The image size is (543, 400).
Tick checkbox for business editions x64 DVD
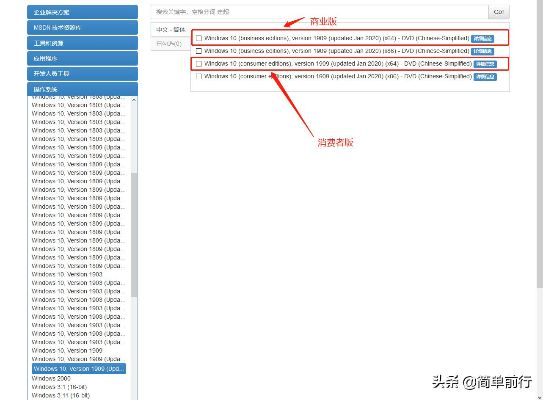[x=199, y=38]
